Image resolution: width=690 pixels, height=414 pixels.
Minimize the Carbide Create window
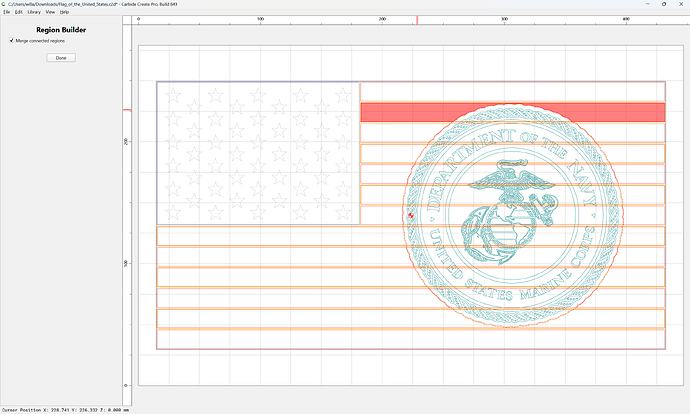point(647,4)
